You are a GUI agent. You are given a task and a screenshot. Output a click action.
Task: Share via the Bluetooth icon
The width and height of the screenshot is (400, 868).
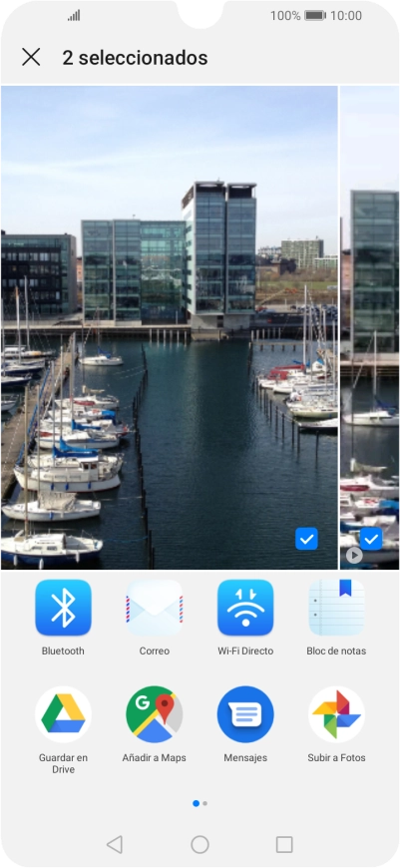coord(63,608)
